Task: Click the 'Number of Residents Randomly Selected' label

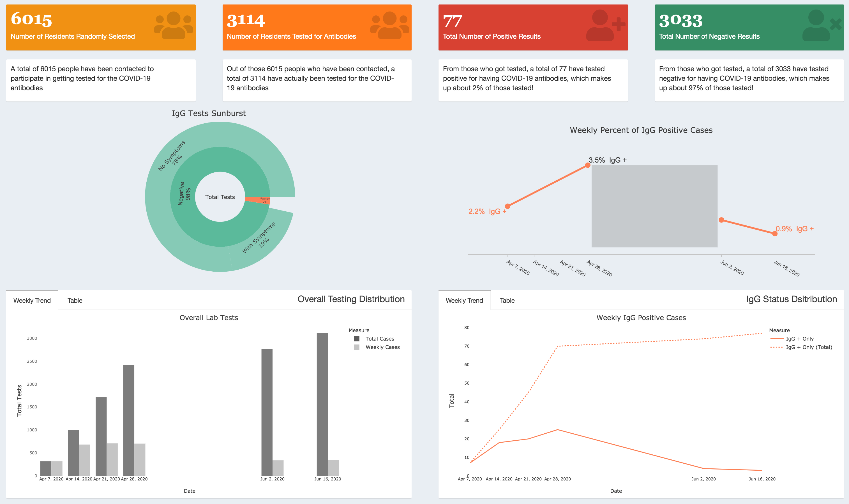Action: click(x=73, y=36)
